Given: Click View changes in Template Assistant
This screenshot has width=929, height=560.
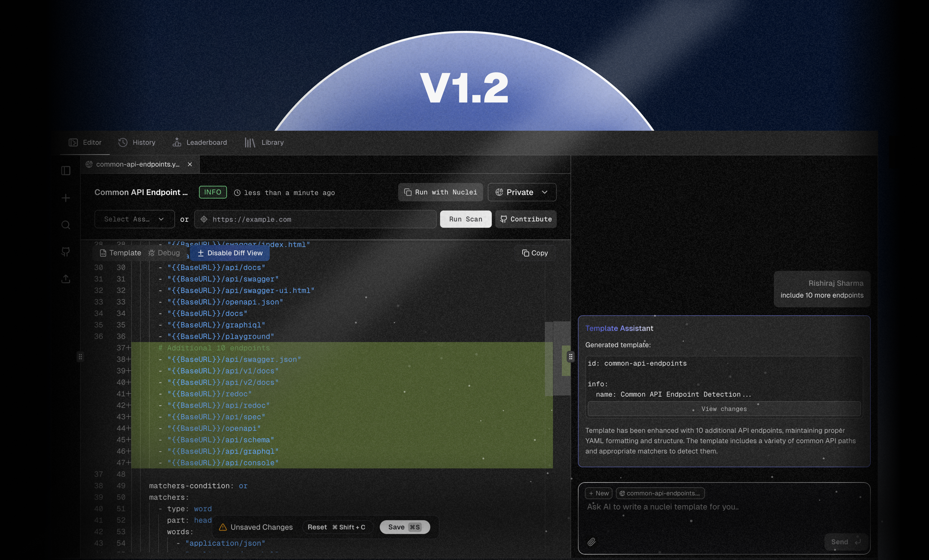Looking at the screenshot, I should pyautogui.click(x=724, y=409).
